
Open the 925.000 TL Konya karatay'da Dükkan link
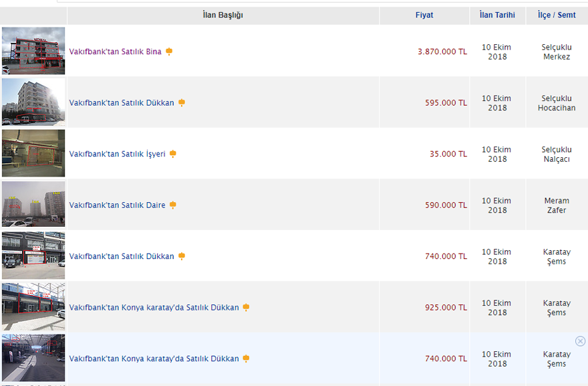154,308
